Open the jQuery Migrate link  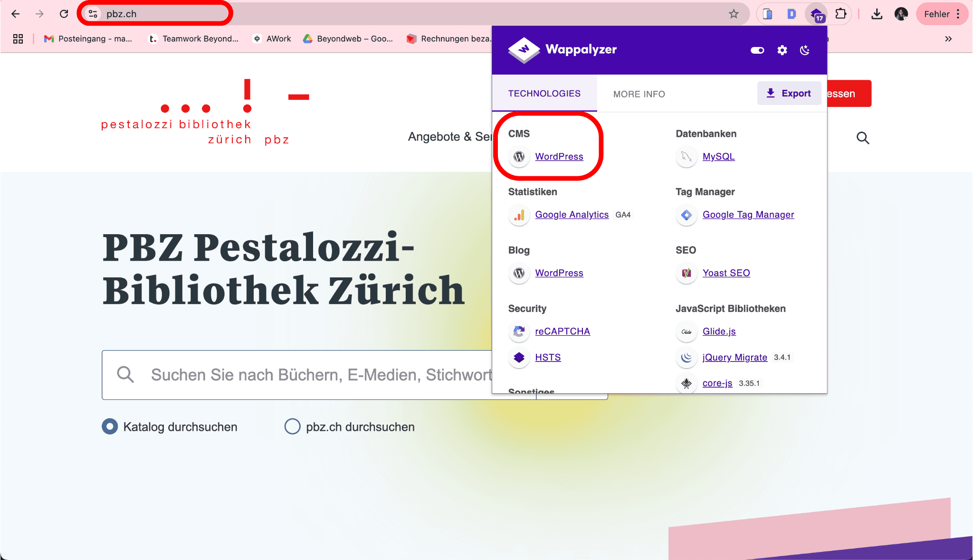[x=735, y=357]
